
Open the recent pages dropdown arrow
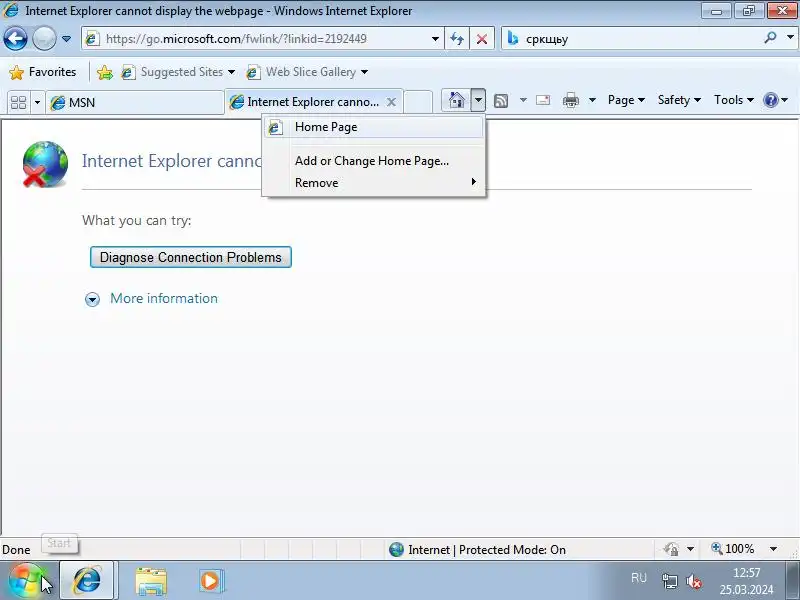66,39
